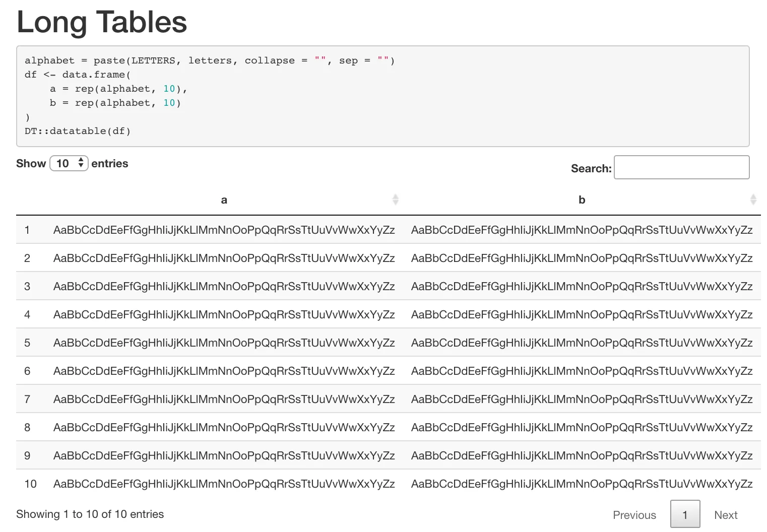This screenshot has width=767, height=532.
Task: Open the Show entries count dropdown
Action: [x=69, y=163]
